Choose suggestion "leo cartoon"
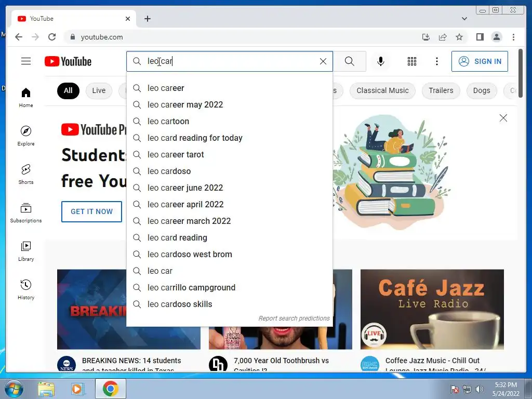 [x=230, y=121]
